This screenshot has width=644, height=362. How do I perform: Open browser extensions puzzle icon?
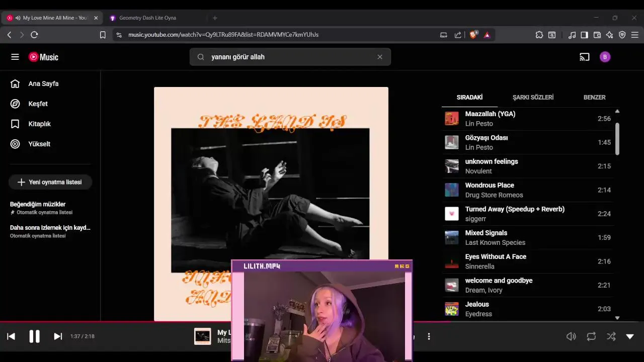coord(539,35)
